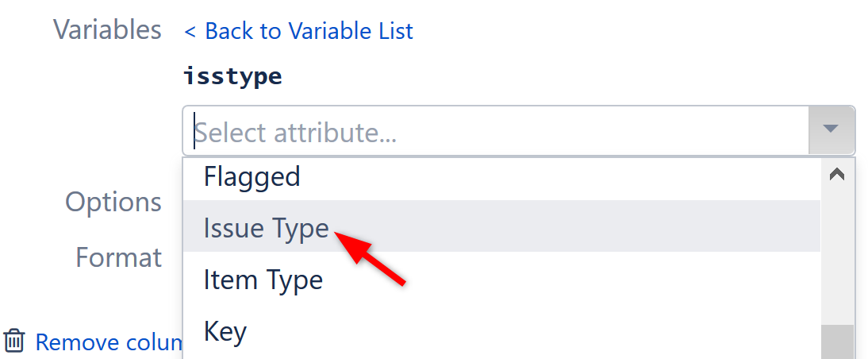Click the Variables section label

pyautogui.click(x=107, y=30)
